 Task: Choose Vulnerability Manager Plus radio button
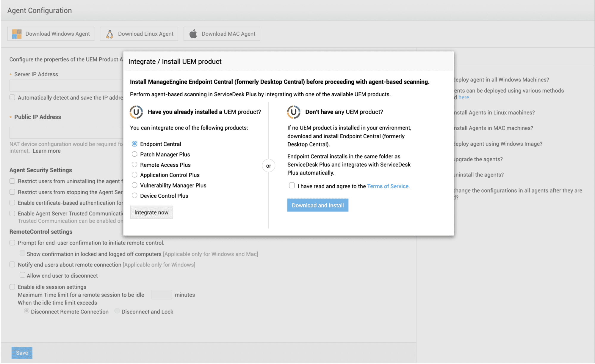tap(134, 185)
